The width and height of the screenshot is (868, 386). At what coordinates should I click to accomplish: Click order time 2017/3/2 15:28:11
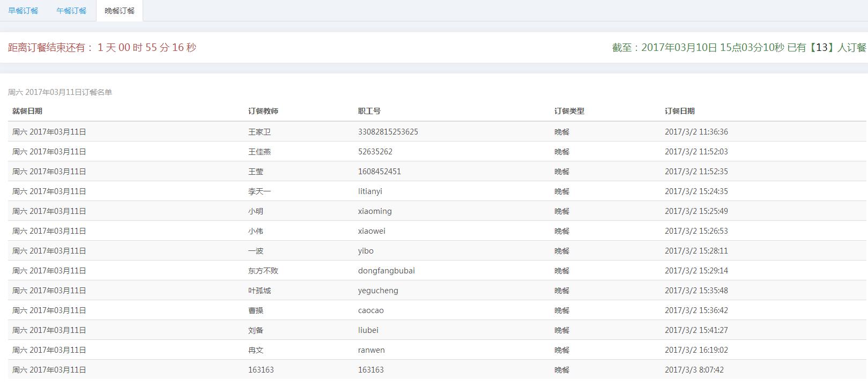click(696, 251)
